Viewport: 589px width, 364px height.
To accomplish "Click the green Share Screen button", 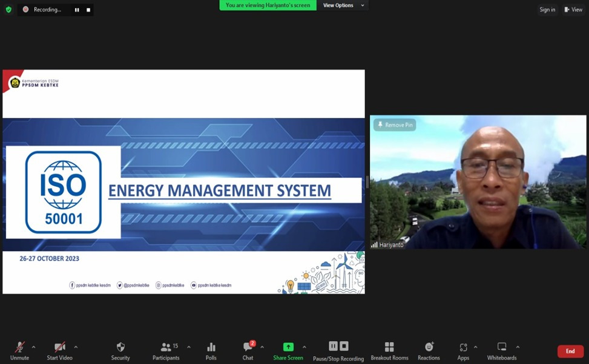I will point(288,351).
